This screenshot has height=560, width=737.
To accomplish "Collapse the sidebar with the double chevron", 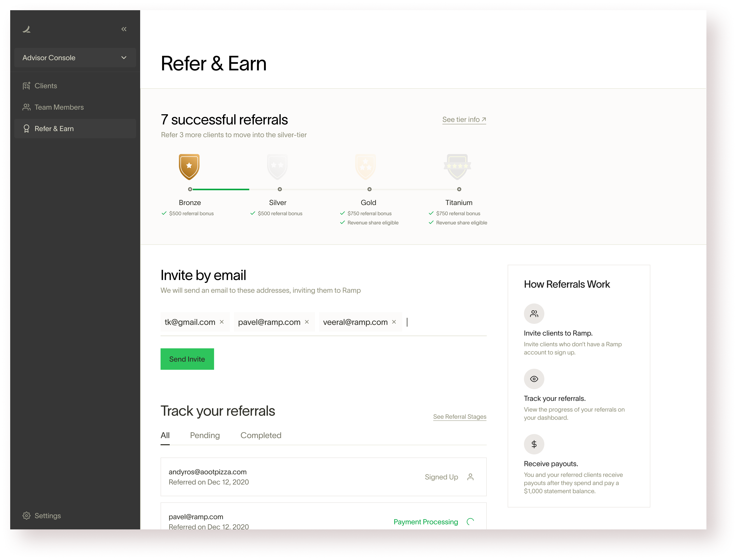I will pos(124,29).
